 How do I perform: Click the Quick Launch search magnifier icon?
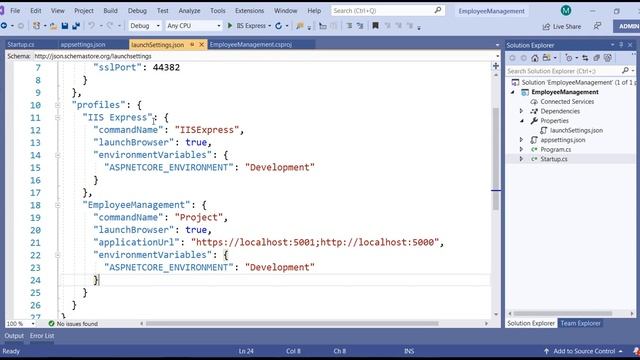click(x=438, y=10)
